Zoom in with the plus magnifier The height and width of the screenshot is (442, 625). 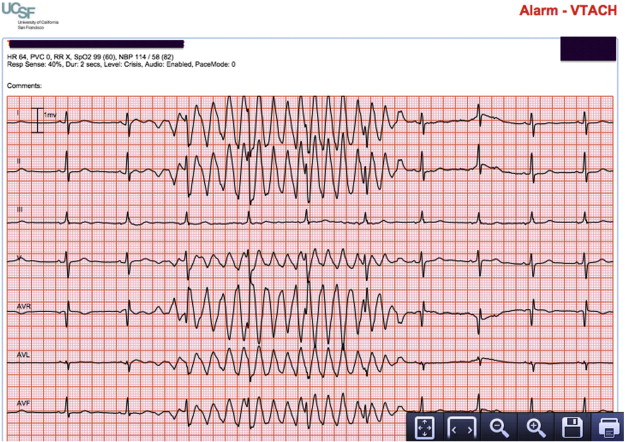[535, 428]
